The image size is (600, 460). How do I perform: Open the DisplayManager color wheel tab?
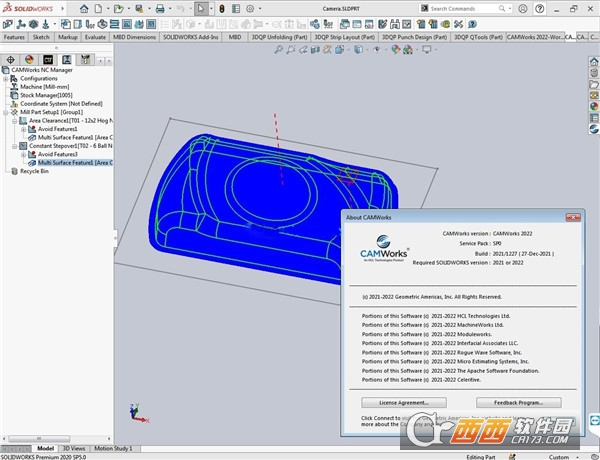point(29,59)
